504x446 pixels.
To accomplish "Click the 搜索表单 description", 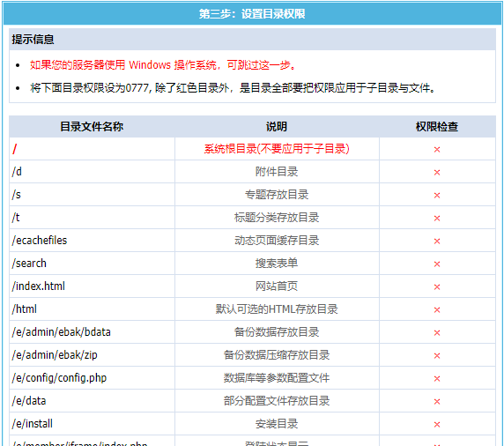I will [x=277, y=264].
